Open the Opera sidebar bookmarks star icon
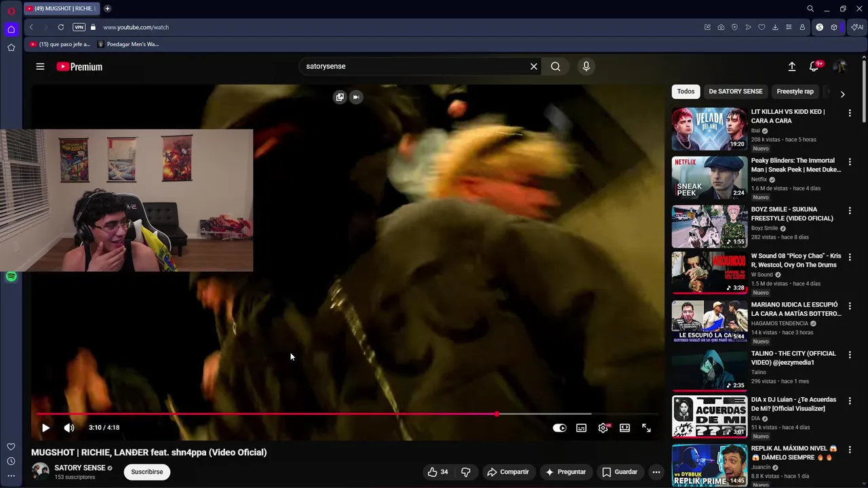Screen dimensions: 868x488 click(11, 47)
